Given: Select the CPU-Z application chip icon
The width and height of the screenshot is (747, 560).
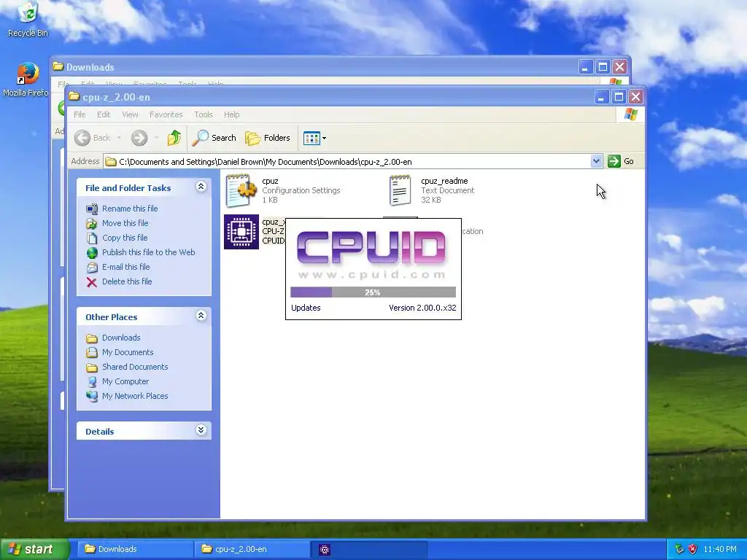Looking at the screenshot, I should tap(241, 232).
